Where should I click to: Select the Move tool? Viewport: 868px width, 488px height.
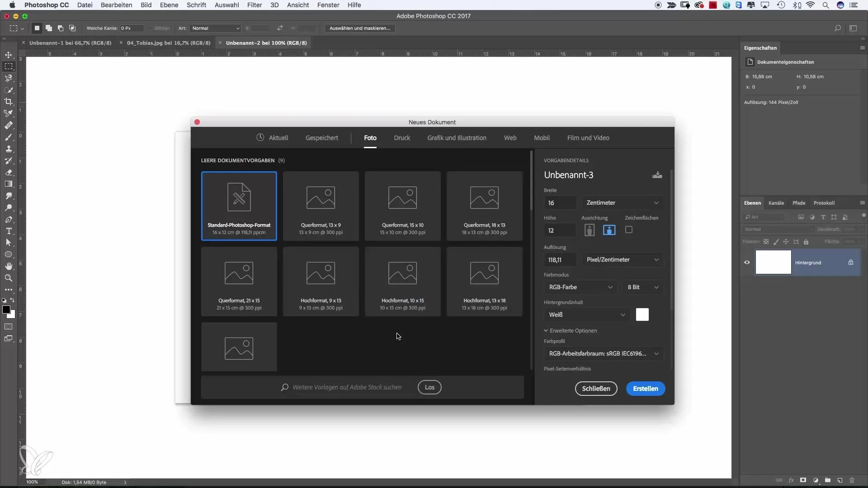(9, 55)
